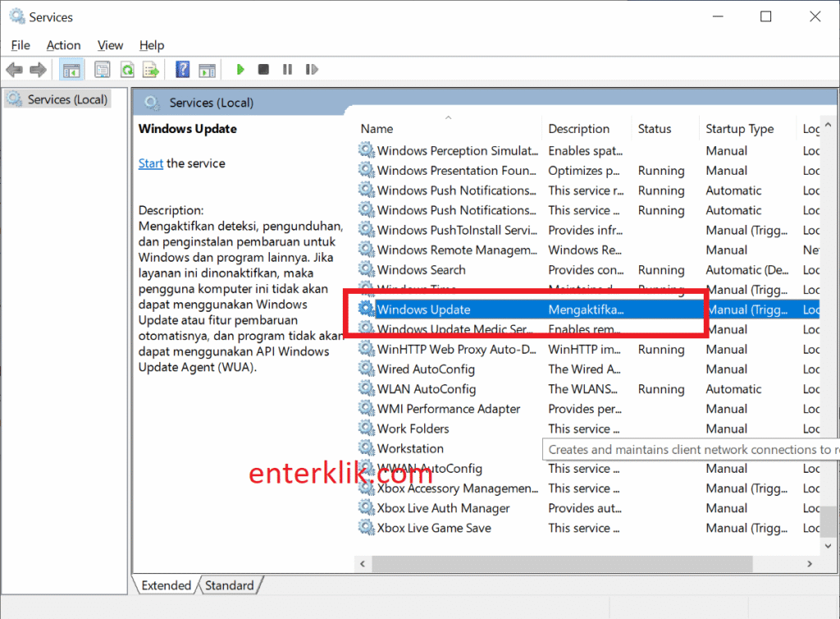This screenshot has height=619, width=840.
Task: Click the vertical scrollbar down arrow
Action: pyautogui.click(x=829, y=545)
